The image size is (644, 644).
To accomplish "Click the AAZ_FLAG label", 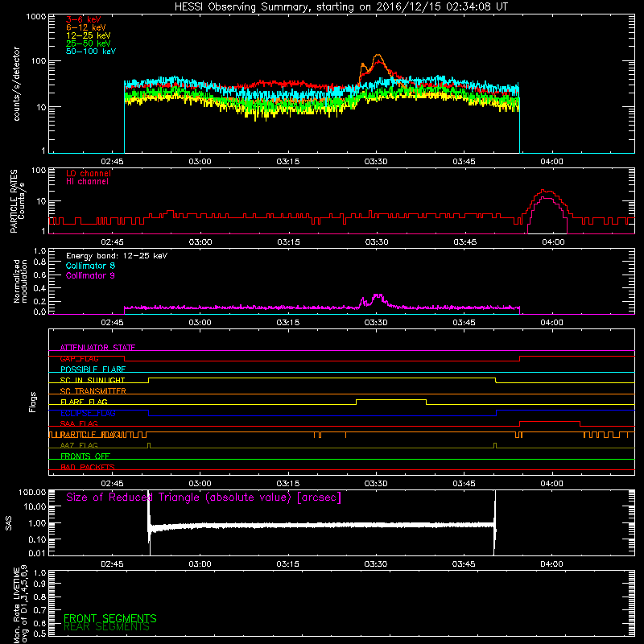I will point(79,445).
